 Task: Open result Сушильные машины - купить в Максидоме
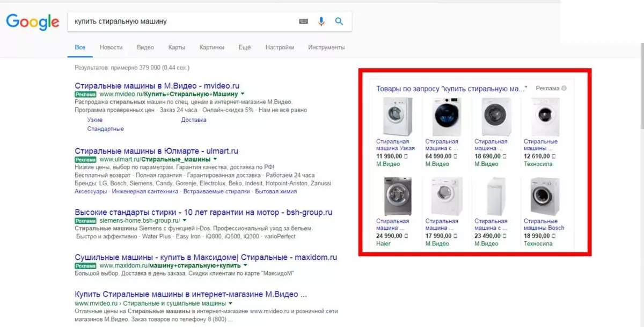pyautogui.click(x=206, y=257)
